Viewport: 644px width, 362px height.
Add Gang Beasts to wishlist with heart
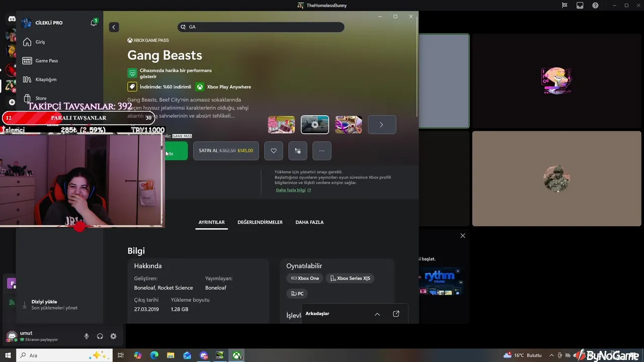point(274,151)
